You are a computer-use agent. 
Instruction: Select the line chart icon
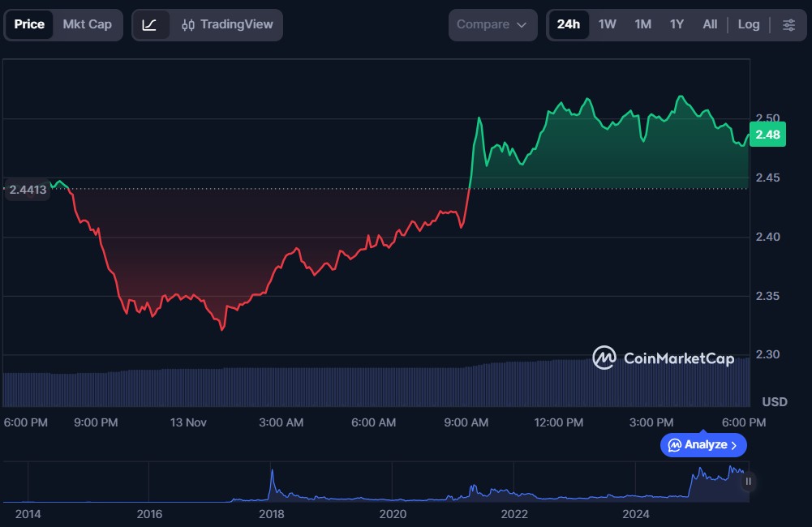[150, 24]
